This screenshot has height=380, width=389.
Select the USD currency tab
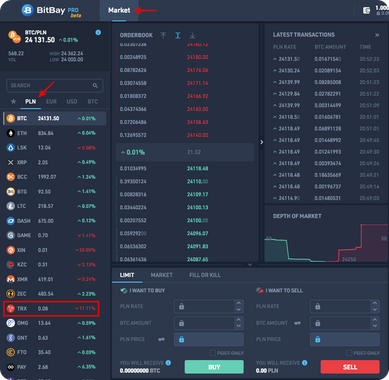[72, 101]
